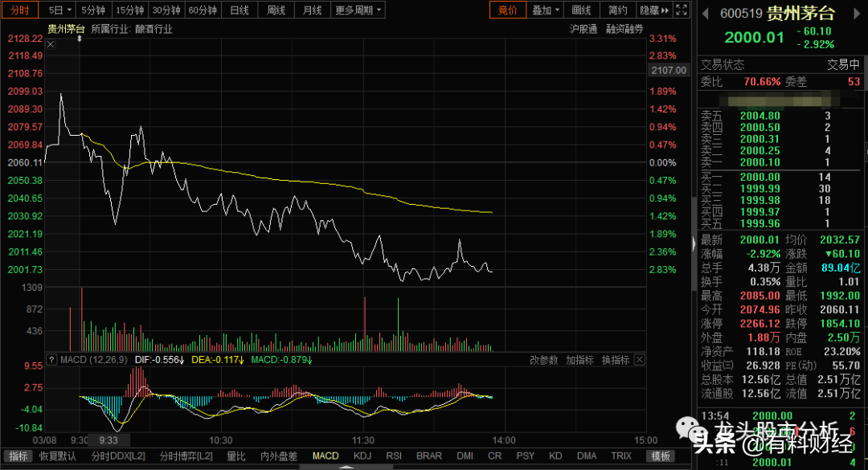This screenshot has width=868, height=470.
Task: Select the MACD indicator tab
Action: [x=325, y=456]
